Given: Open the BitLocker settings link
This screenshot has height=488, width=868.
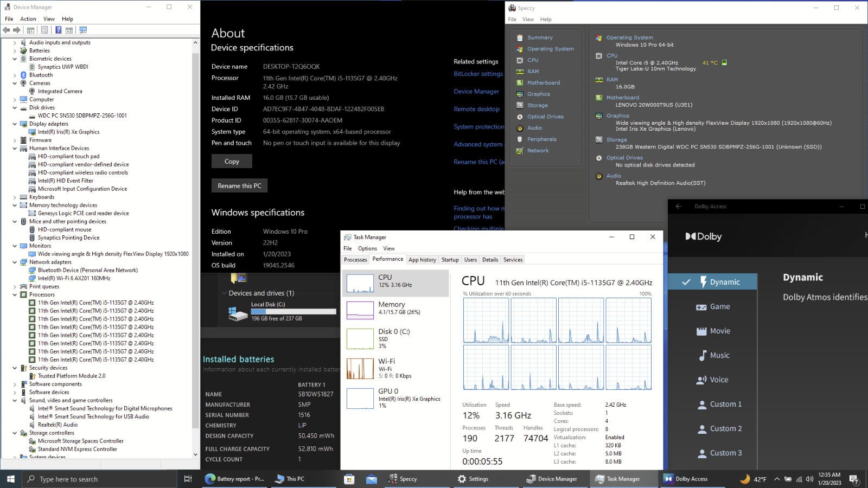Looking at the screenshot, I should 478,74.
